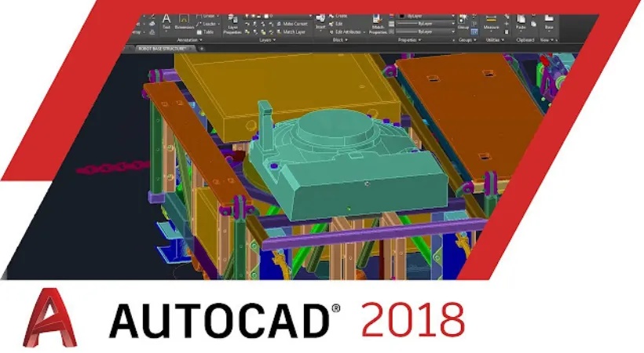
Task: Click Edit in the Block panel
Action: pyautogui.click(x=336, y=24)
